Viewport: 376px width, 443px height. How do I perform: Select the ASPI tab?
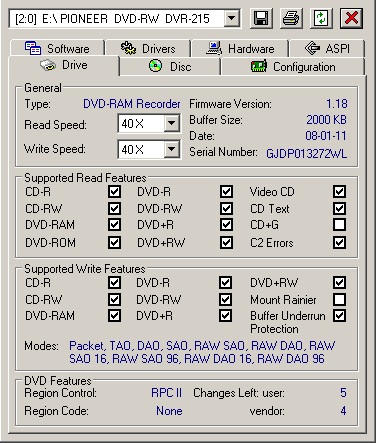pyautogui.click(x=327, y=49)
